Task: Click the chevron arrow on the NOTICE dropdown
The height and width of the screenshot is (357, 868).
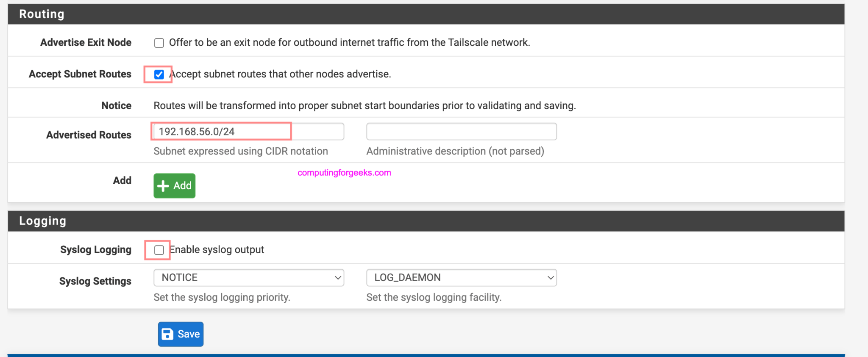Action: pyautogui.click(x=338, y=278)
